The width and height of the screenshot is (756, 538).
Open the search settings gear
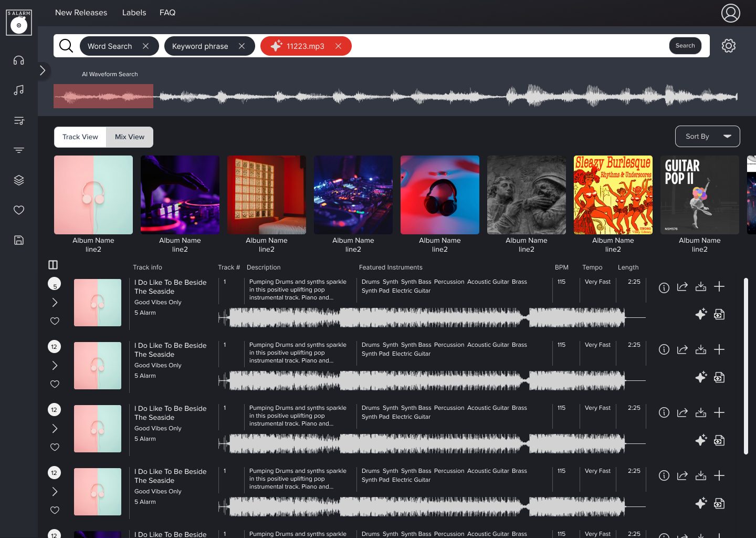729,46
